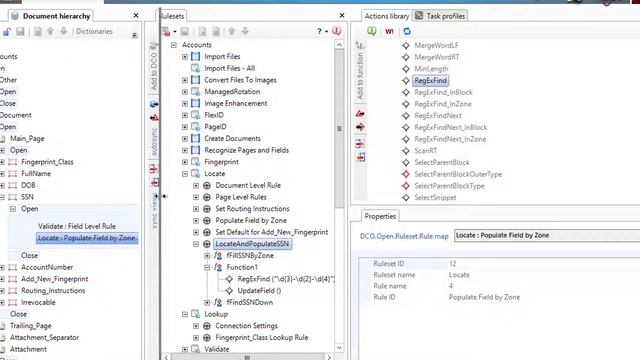Screen dimensions: 640x360
Task: Click the save icon in Rulesets toolbar
Action: (x=184, y=31)
